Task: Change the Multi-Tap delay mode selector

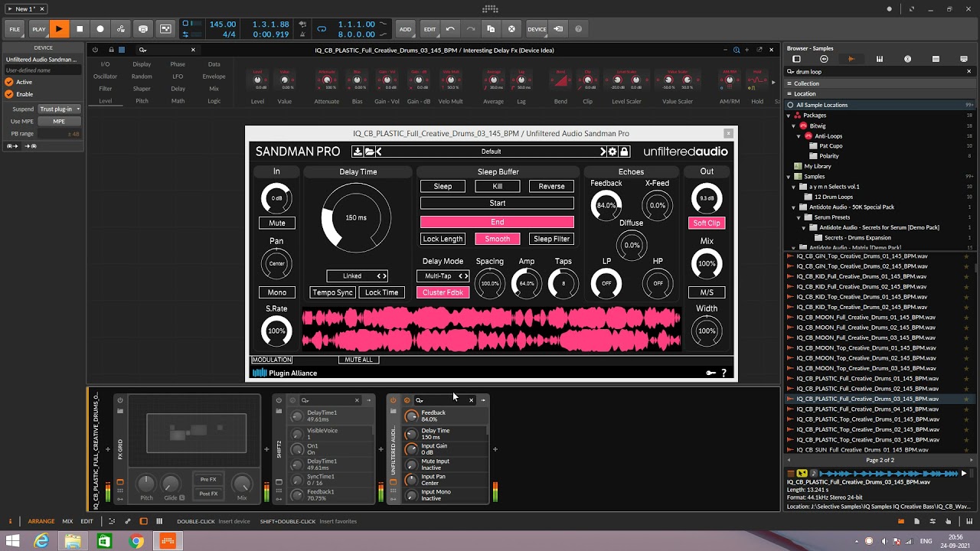Action: 443,275
